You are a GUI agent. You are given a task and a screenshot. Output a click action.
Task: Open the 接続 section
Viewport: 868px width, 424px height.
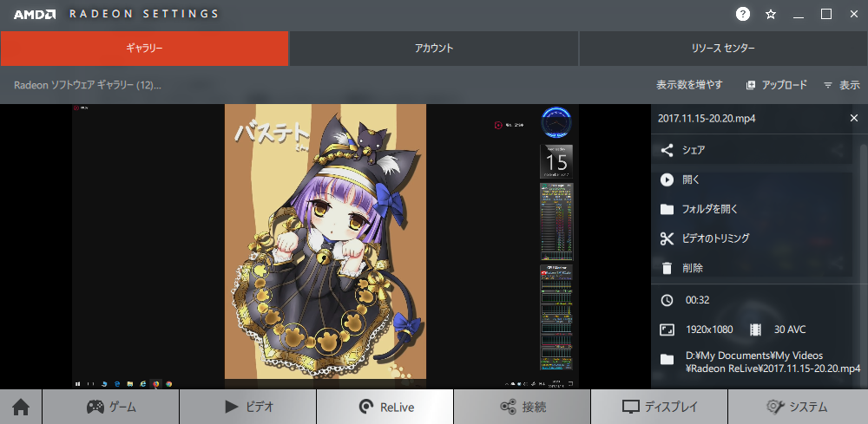(x=523, y=407)
